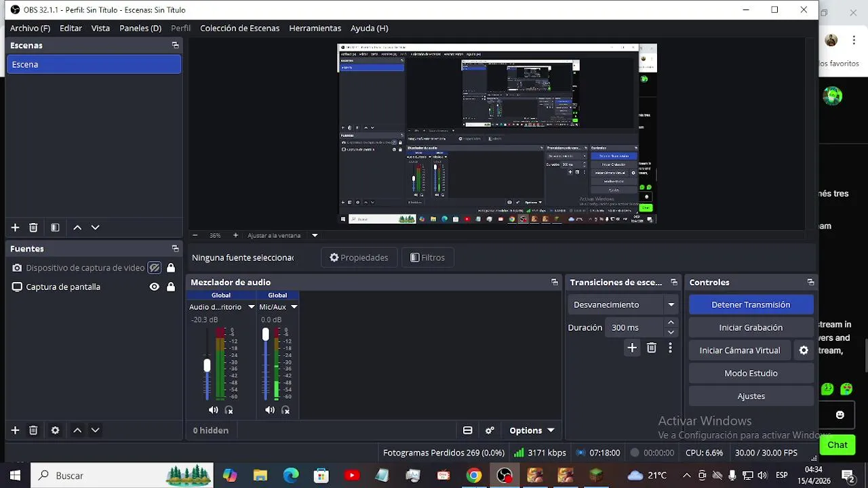Undock the Mezclador de audio panel
Image resolution: width=868 pixels, height=488 pixels.
pos(555,283)
